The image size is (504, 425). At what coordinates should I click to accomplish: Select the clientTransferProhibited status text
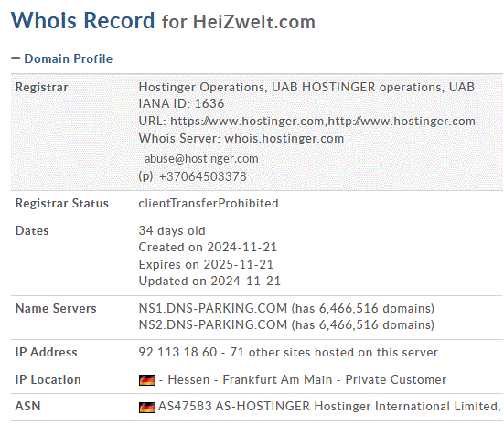pyautogui.click(x=209, y=203)
